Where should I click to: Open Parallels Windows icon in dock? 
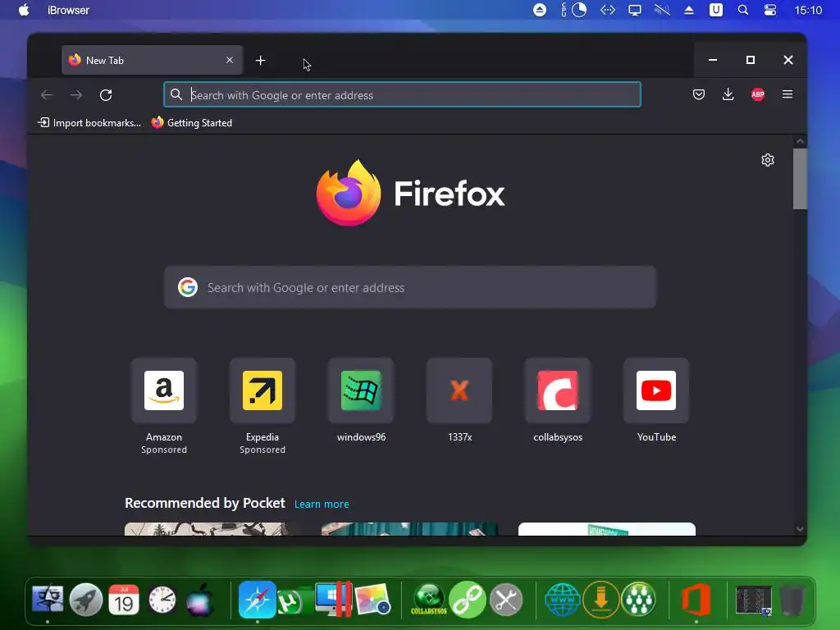333,599
